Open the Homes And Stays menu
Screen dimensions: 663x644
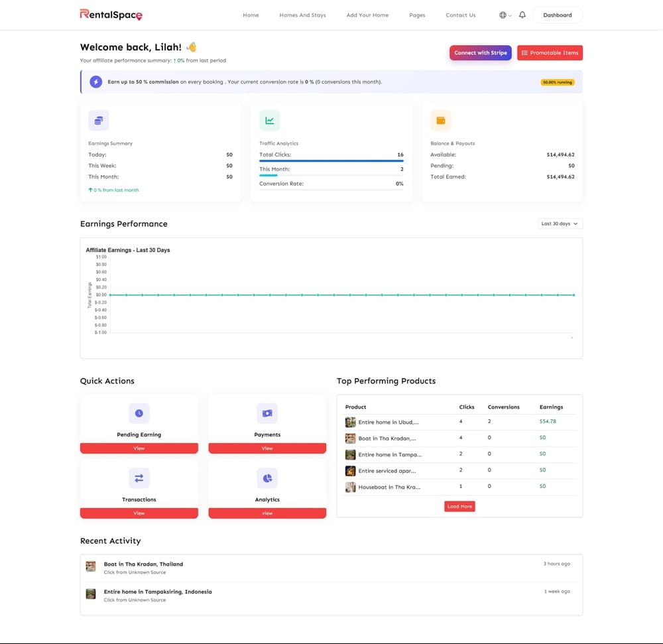coord(302,15)
